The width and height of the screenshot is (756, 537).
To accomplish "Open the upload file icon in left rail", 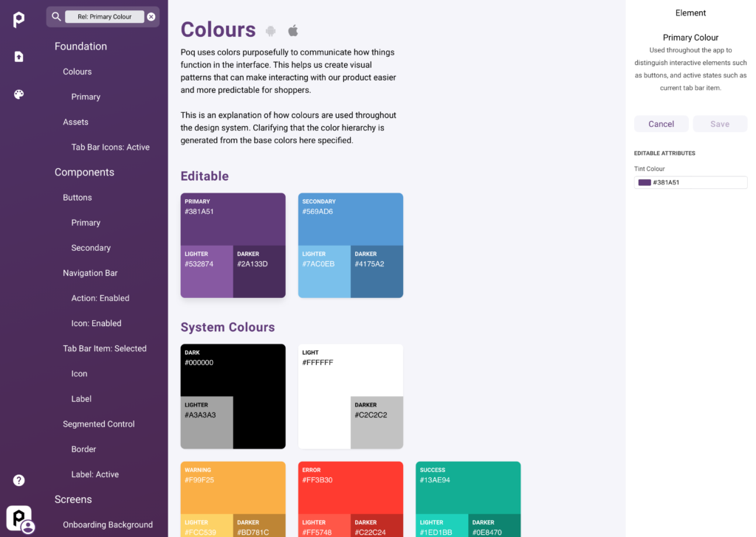I will click(x=18, y=57).
